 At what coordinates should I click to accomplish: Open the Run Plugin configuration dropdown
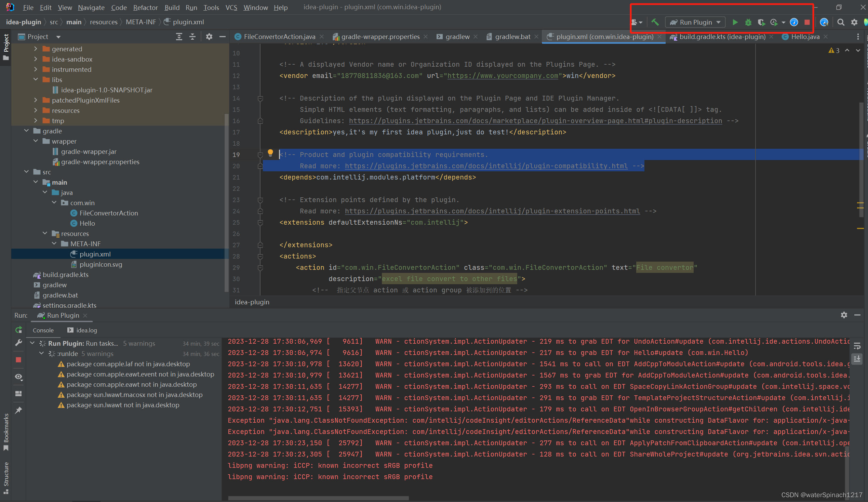[695, 22]
